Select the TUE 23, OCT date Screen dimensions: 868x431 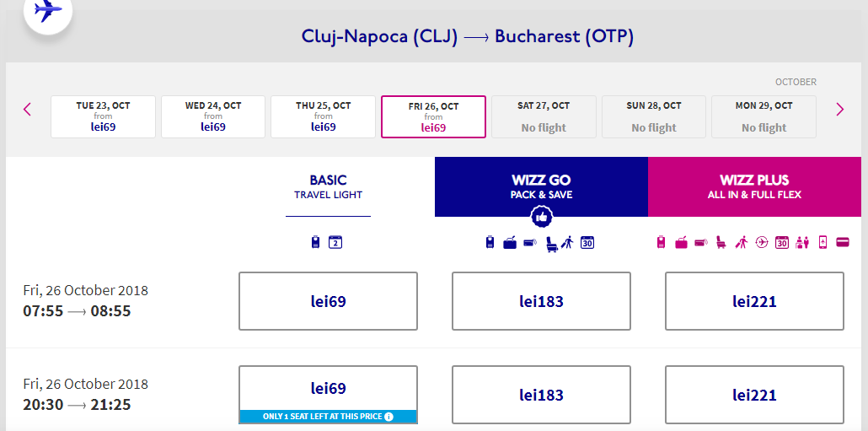coord(103,117)
